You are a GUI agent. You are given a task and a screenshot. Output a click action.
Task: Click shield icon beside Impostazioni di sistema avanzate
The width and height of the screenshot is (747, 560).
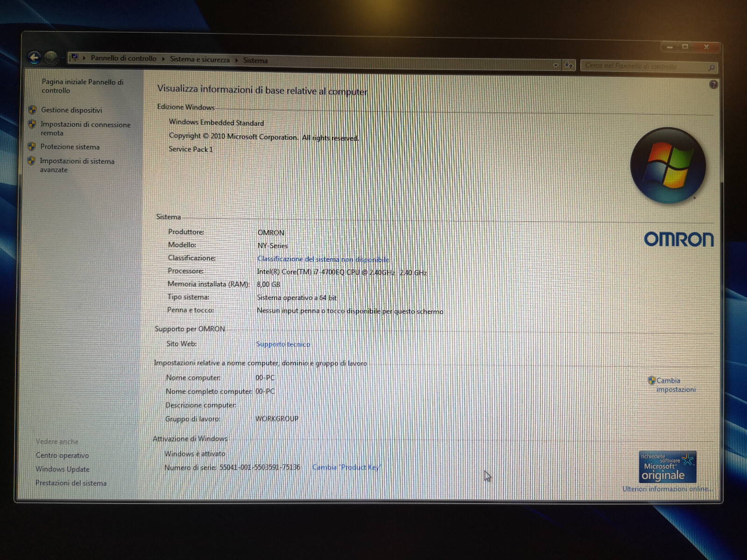31,161
